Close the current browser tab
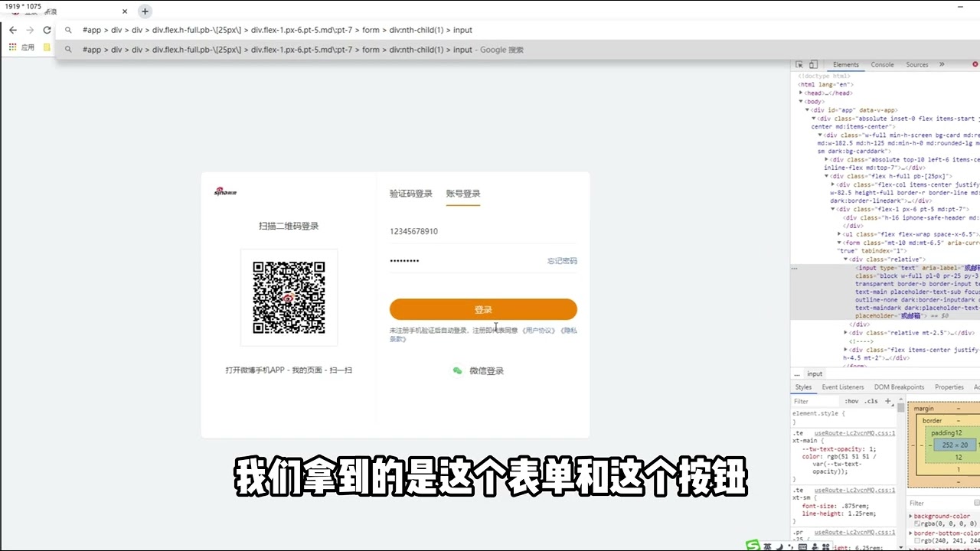The image size is (980, 551). click(125, 11)
